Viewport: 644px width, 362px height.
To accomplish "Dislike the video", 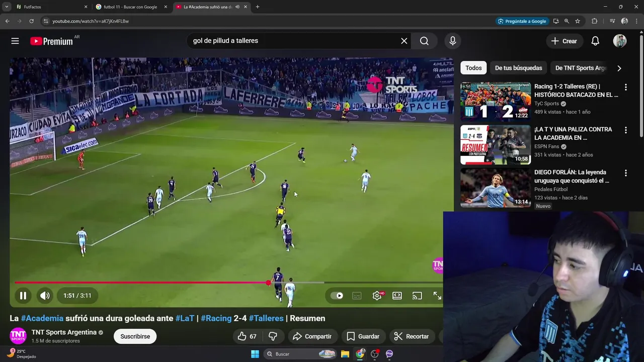I will (x=273, y=336).
